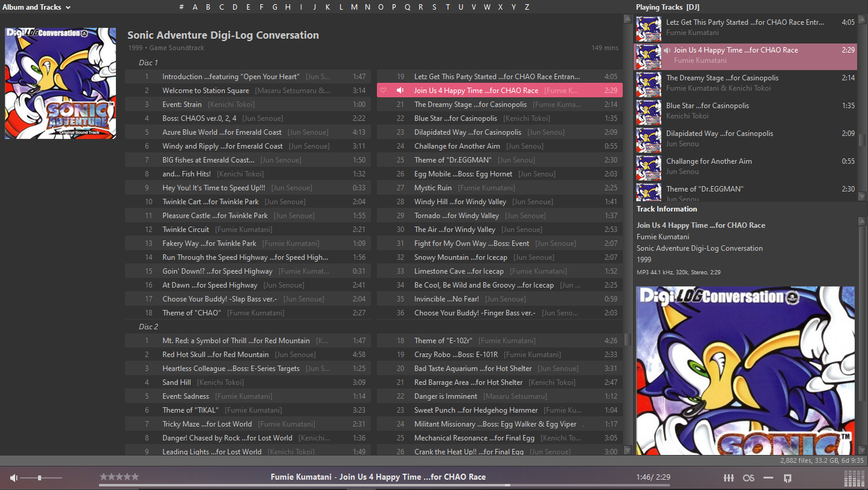The height and width of the screenshot is (490, 868).
Task: Set the five-star rating in player bar
Action: [119, 477]
